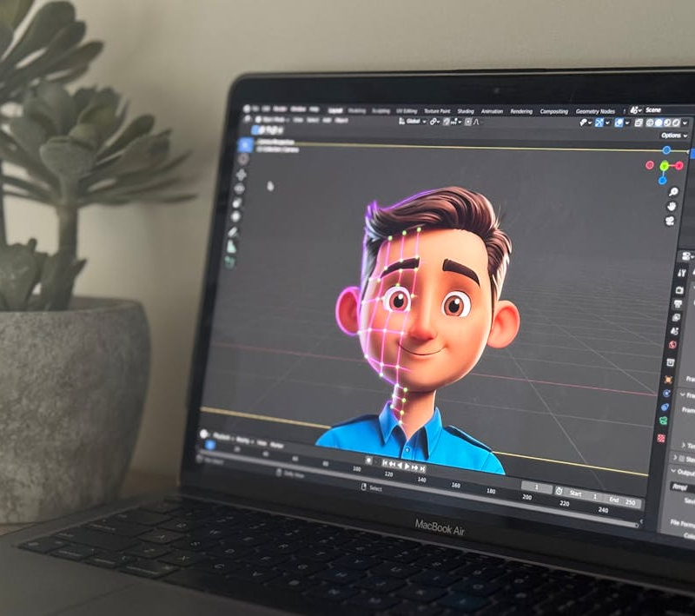Switch to the Rendering workspace tab
The width and height of the screenshot is (695, 616).
[x=520, y=111]
